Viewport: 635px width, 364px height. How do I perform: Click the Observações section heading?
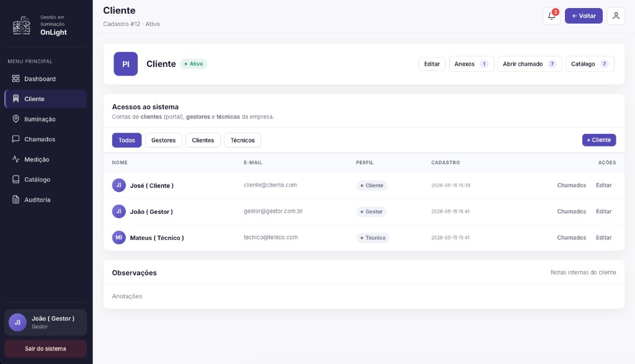tap(135, 273)
